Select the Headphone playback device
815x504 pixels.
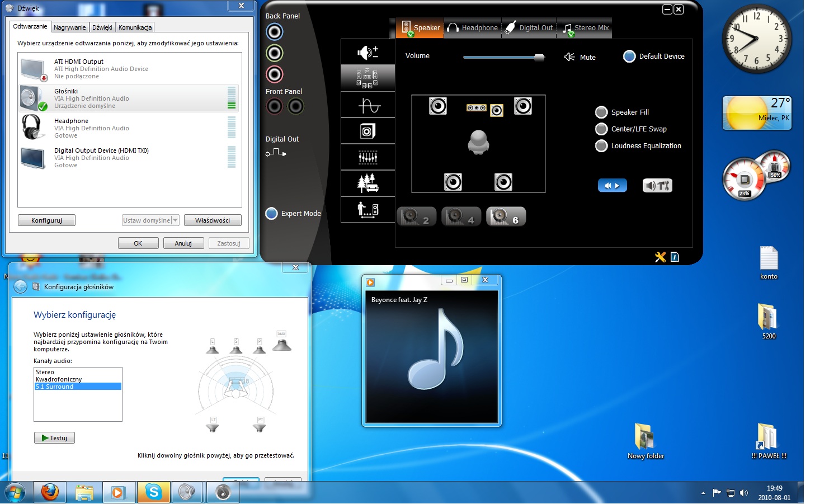coord(129,128)
